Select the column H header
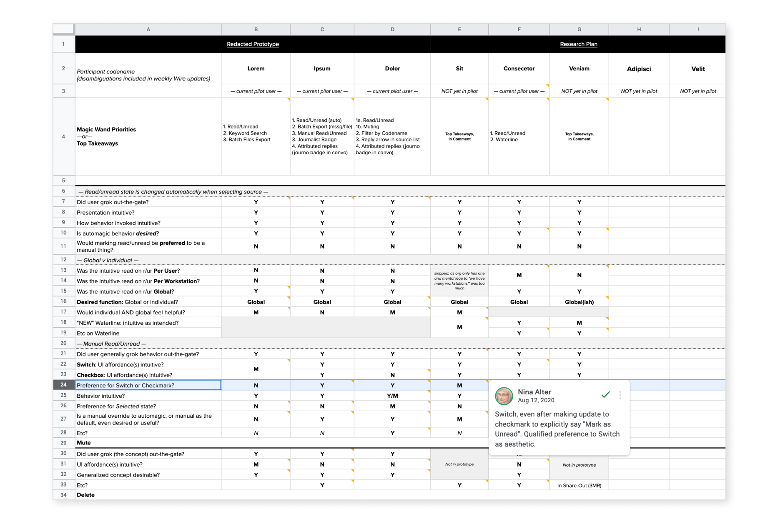Screen dimensions: 778x532 [x=639, y=30]
